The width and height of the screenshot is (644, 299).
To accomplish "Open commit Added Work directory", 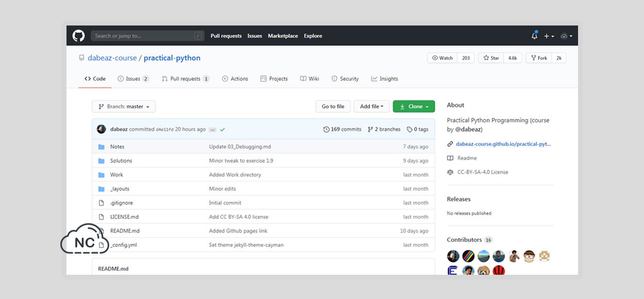I will (235, 175).
